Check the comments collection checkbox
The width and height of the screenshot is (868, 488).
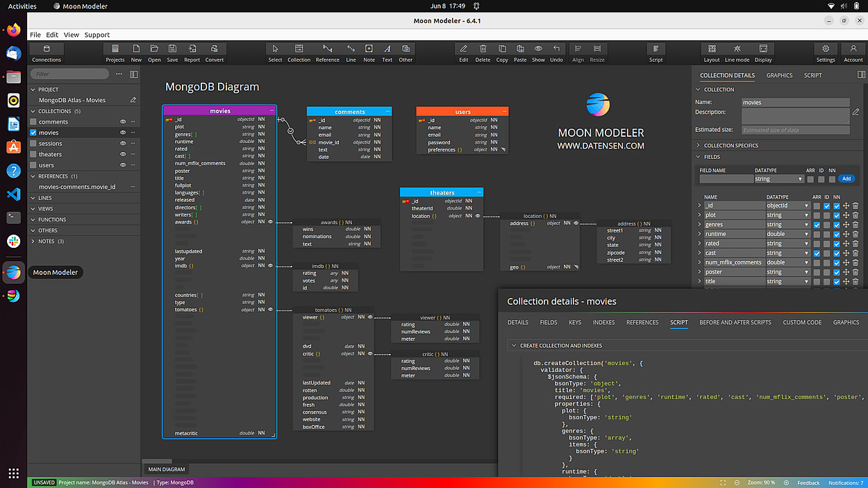[x=33, y=121]
